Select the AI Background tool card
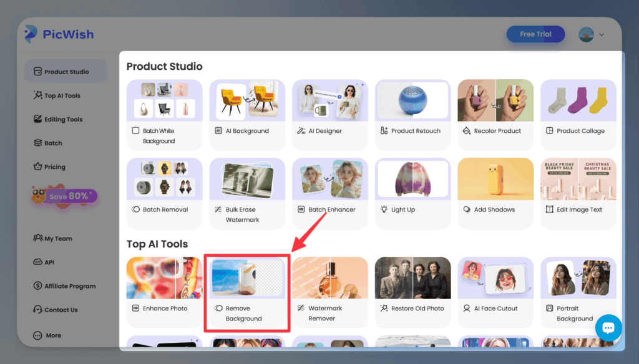The width and height of the screenshot is (639, 364). (x=247, y=115)
